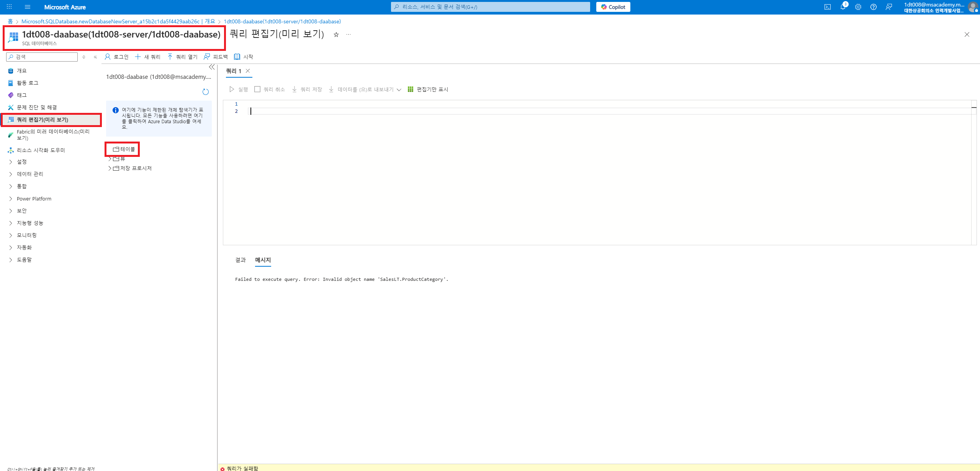980x471 pixels.
Task: Open the 데이터 내보내기 dropdown arrow
Action: coord(399,90)
